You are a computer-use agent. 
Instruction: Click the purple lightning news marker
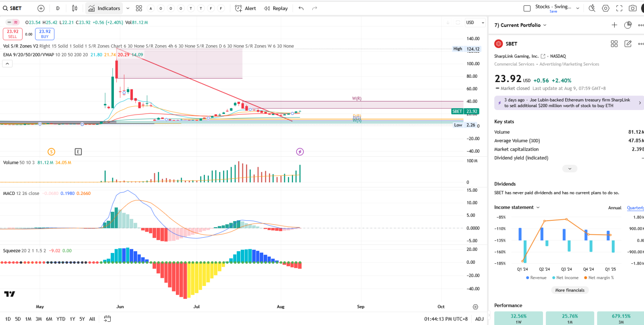300,152
